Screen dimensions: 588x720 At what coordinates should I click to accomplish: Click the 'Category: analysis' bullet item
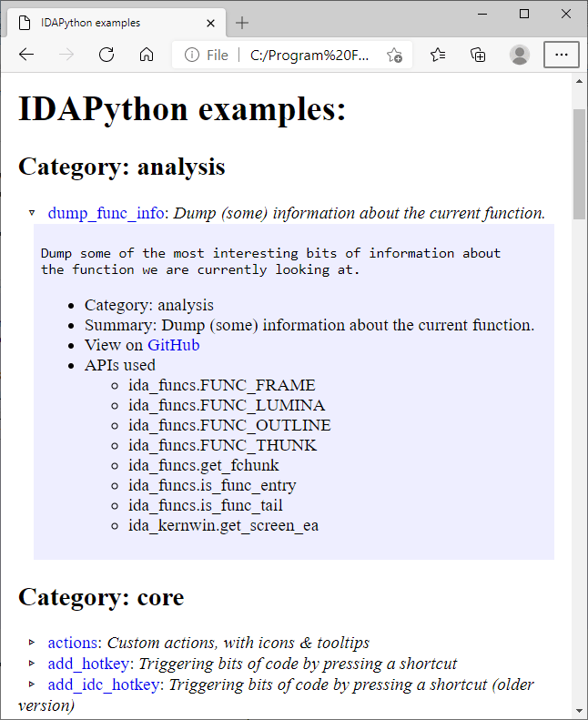tap(149, 305)
